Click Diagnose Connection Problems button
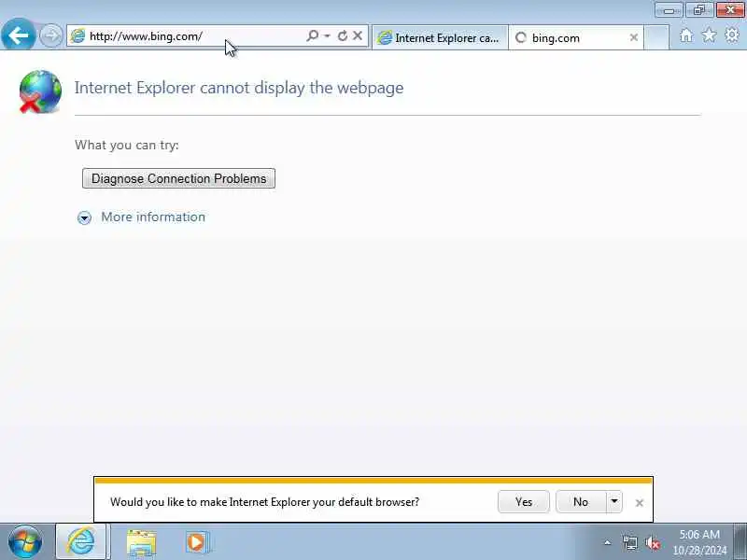The width and height of the screenshot is (747, 560). [x=178, y=178]
